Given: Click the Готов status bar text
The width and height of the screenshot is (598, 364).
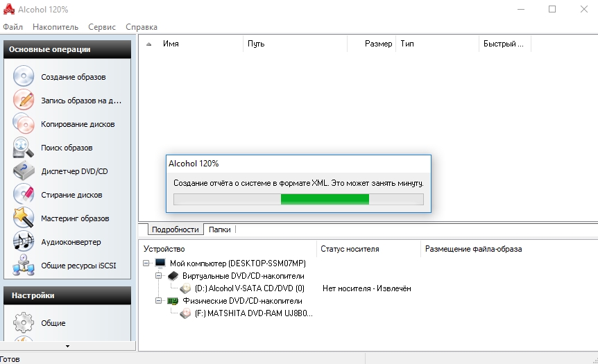Looking at the screenshot, I should click(x=10, y=359).
